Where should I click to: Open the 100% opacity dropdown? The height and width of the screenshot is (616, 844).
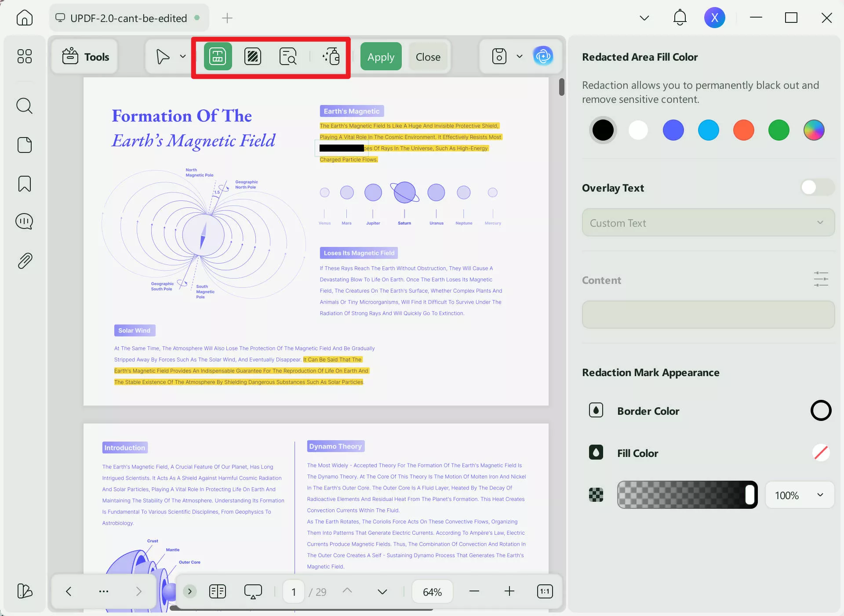tap(799, 495)
